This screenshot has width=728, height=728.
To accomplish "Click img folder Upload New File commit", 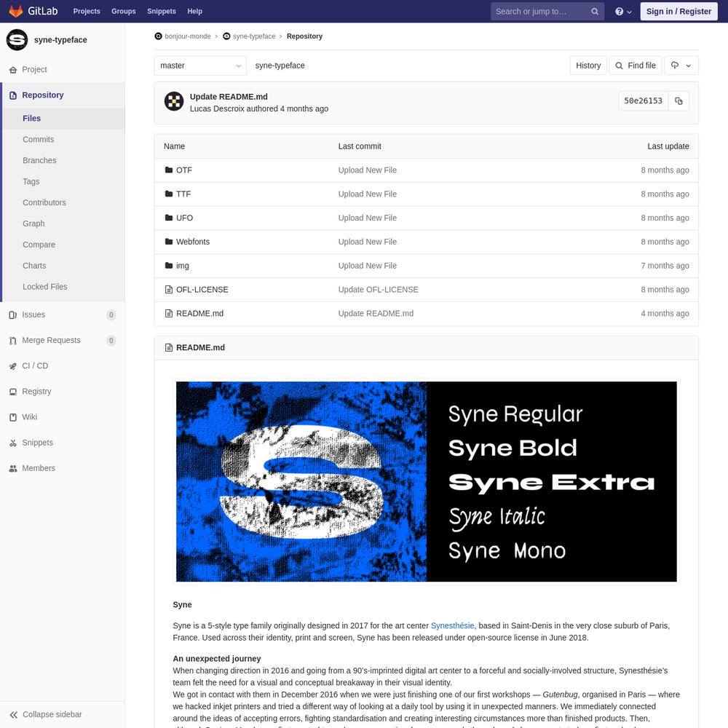I will (367, 266).
